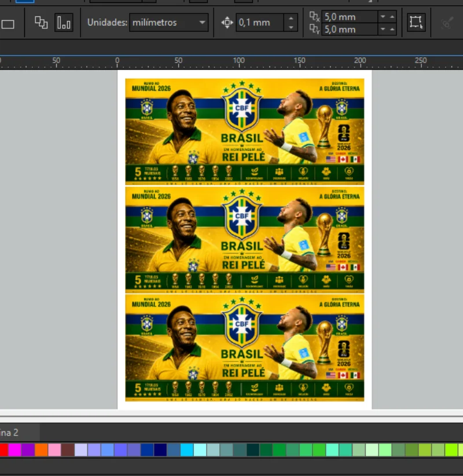Apply layout to current page only icon

(x=64, y=23)
